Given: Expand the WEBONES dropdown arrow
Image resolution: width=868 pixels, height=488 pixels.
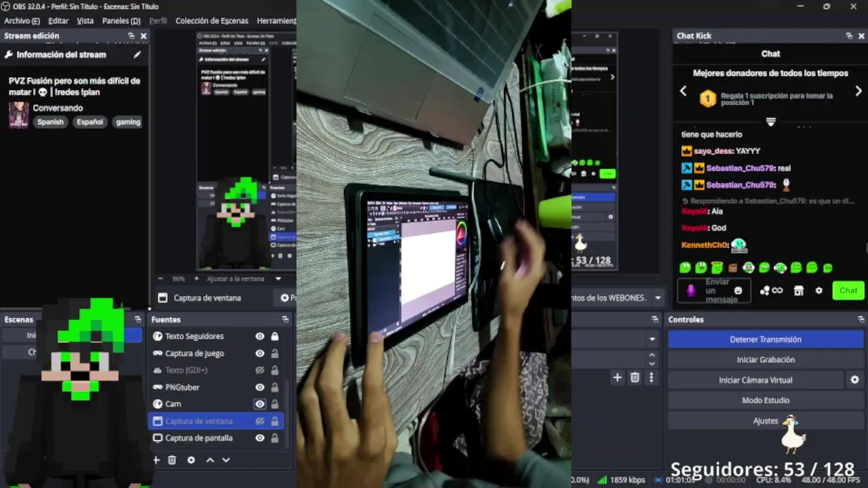Looking at the screenshot, I should [658, 298].
